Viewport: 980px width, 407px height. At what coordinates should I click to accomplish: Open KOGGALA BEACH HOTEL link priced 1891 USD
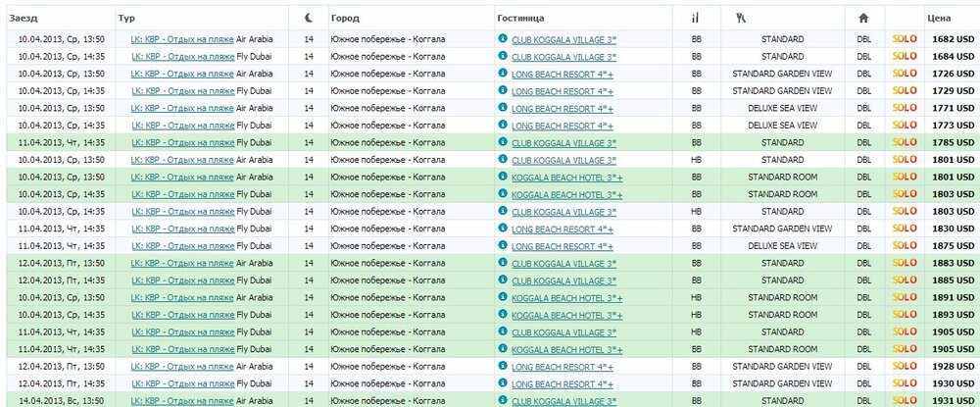click(566, 297)
